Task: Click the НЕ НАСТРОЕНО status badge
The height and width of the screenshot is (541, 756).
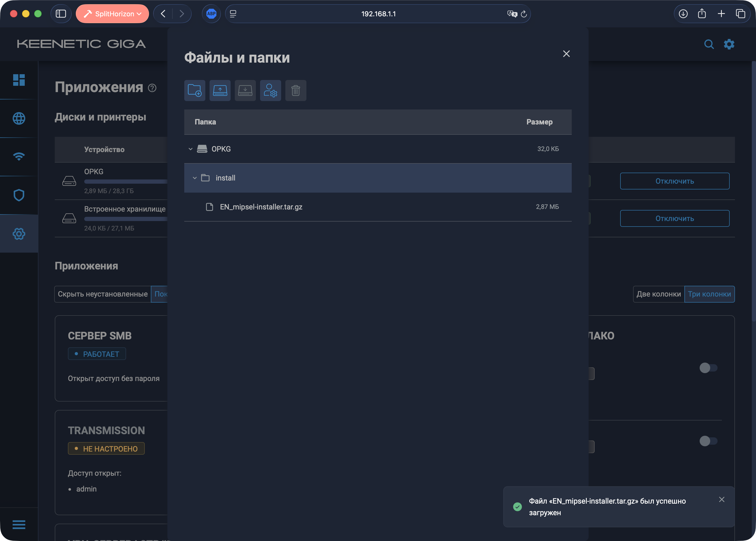Action: pyautogui.click(x=106, y=448)
